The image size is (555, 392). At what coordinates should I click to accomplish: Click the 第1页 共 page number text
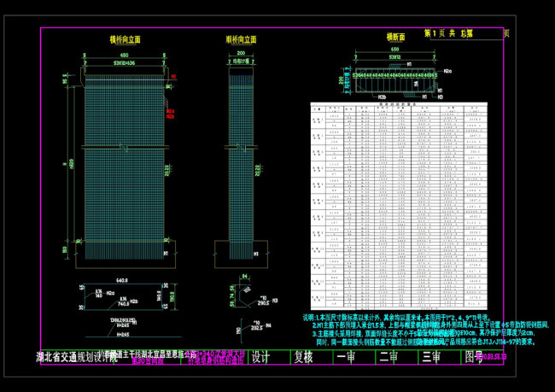440,33
